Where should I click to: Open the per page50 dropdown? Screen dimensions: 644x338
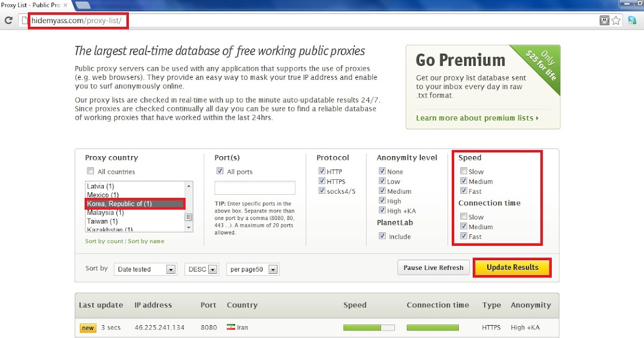click(x=253, y=269)
